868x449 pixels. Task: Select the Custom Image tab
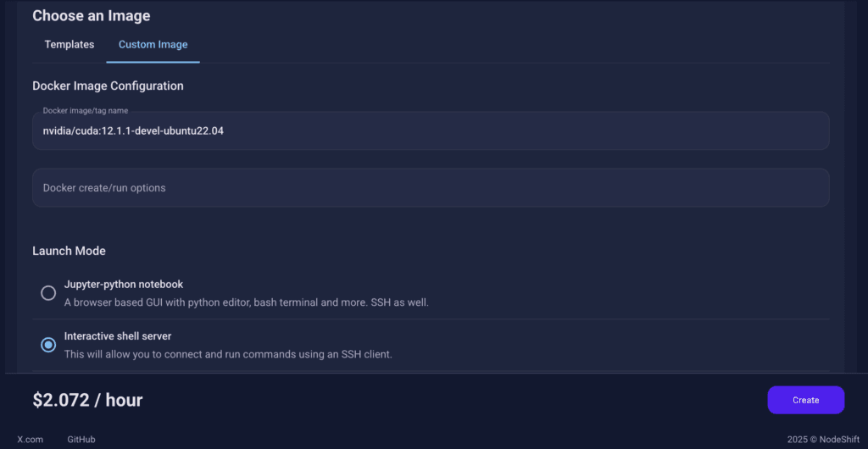(153, 44)
